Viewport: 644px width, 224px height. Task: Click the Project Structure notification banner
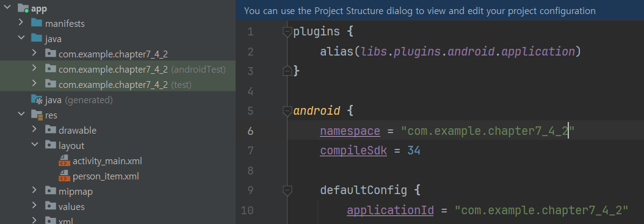(x=440, y=11)
